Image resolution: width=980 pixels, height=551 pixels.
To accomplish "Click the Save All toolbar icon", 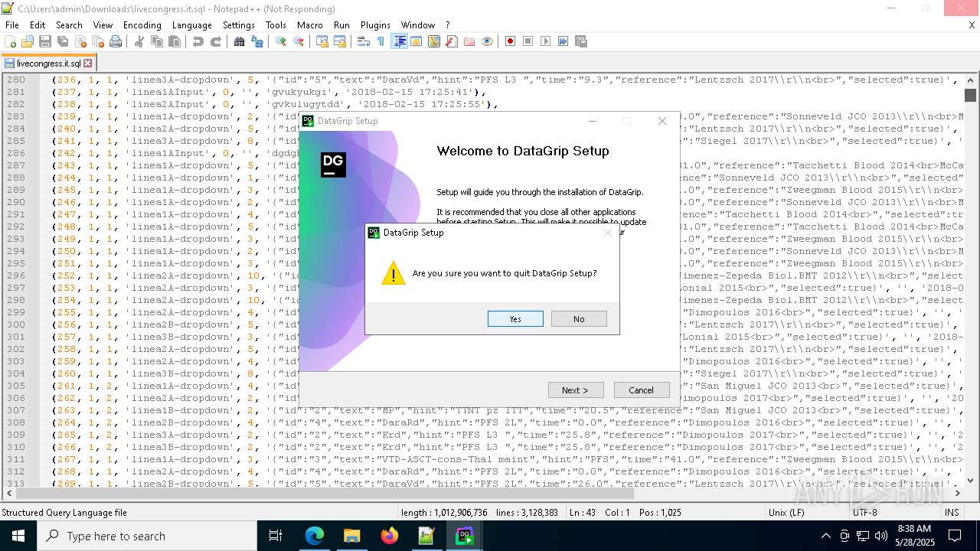I will tap(63, 41).
